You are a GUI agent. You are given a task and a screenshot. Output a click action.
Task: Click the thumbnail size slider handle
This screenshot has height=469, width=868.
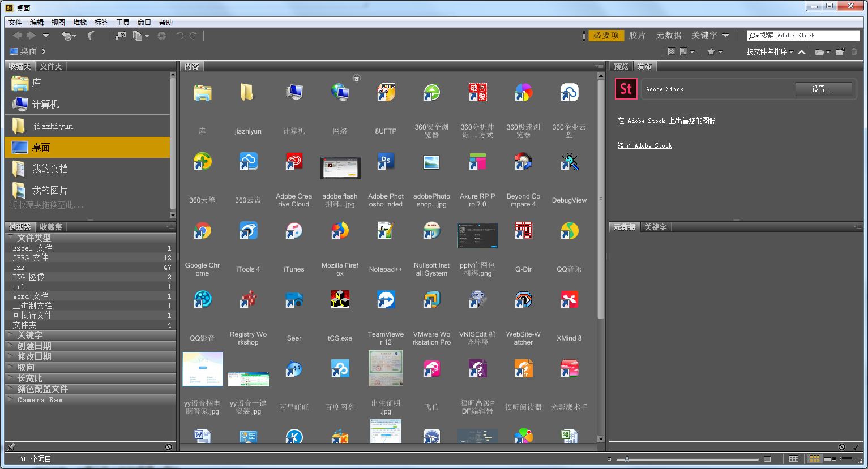tap(627, 459)
